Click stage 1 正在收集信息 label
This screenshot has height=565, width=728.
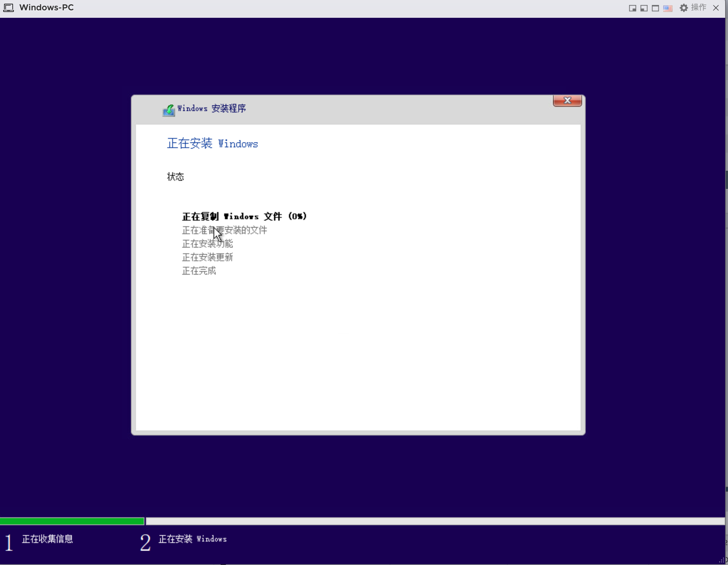(47, 539)
